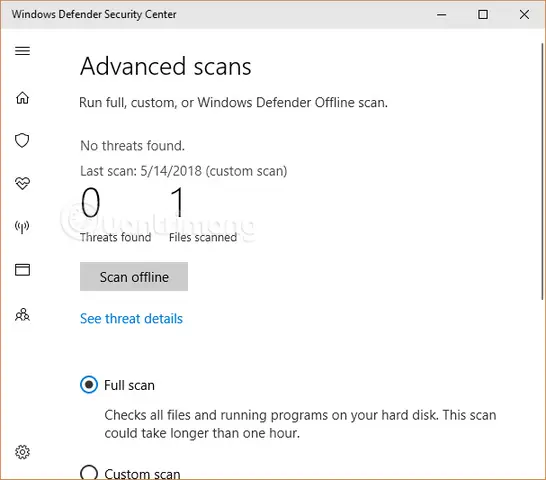
Task: Click 'No threats found.' status text
Action: click(132, 146)
